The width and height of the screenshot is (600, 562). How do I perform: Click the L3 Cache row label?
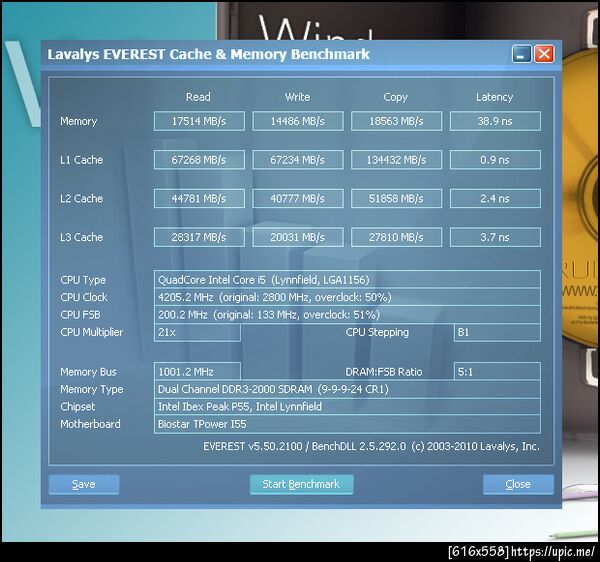[x=82, y=237]
